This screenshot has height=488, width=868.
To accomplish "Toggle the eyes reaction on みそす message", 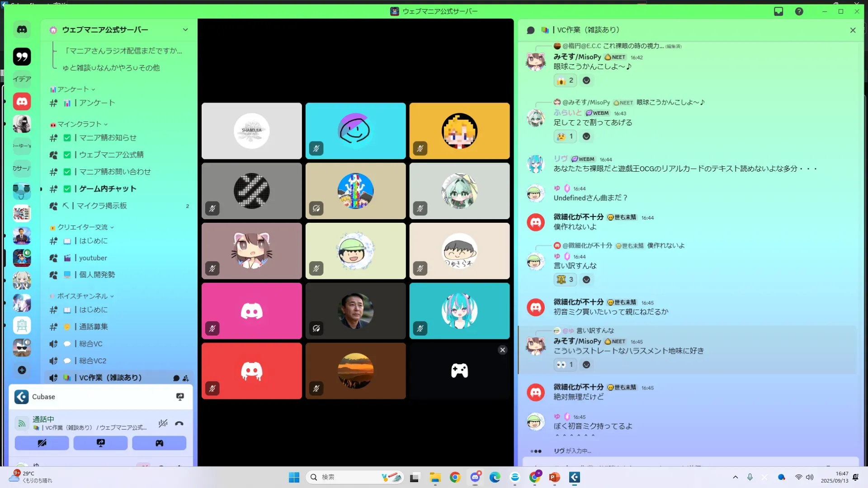I will click(565, 365).
